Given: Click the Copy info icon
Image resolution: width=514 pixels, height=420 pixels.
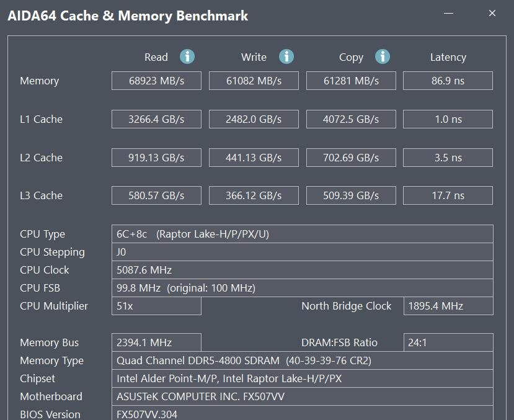Looking at the screenshot, I should 383,57.
